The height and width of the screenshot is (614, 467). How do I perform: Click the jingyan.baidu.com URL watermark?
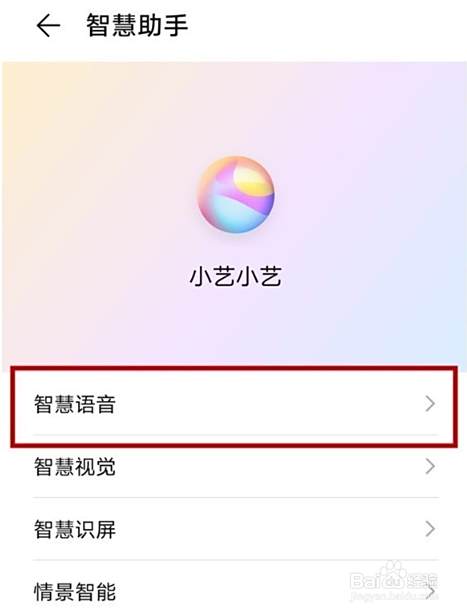[393, 596]
